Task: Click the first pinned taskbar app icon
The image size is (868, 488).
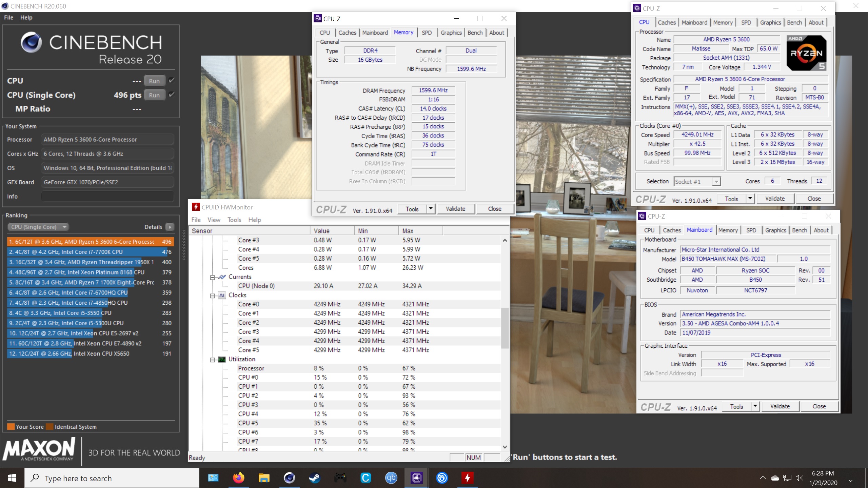Action: (x=213, y=478)
